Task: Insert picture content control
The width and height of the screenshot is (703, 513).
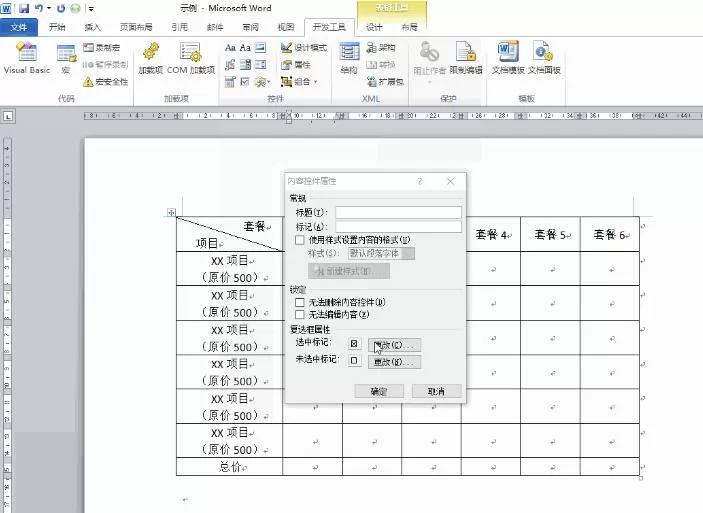Action: pyautogui.click(x=260, y=48)
